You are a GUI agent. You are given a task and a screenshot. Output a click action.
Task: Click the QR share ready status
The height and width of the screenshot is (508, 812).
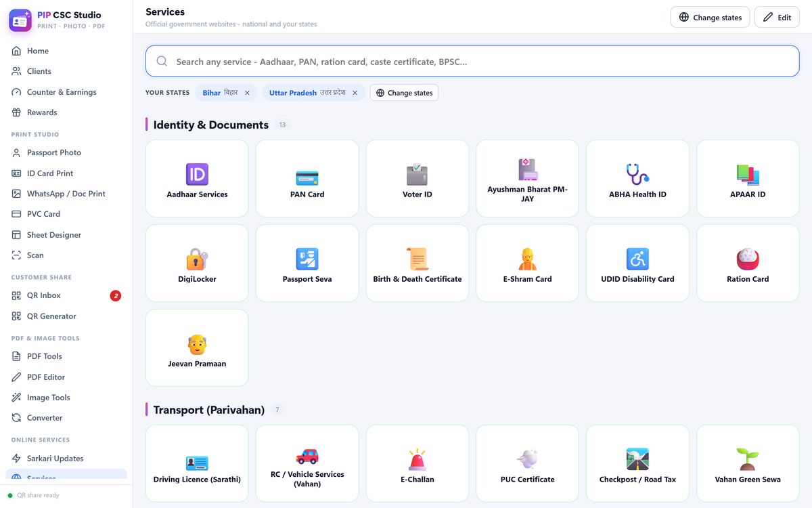pos(33,495)
